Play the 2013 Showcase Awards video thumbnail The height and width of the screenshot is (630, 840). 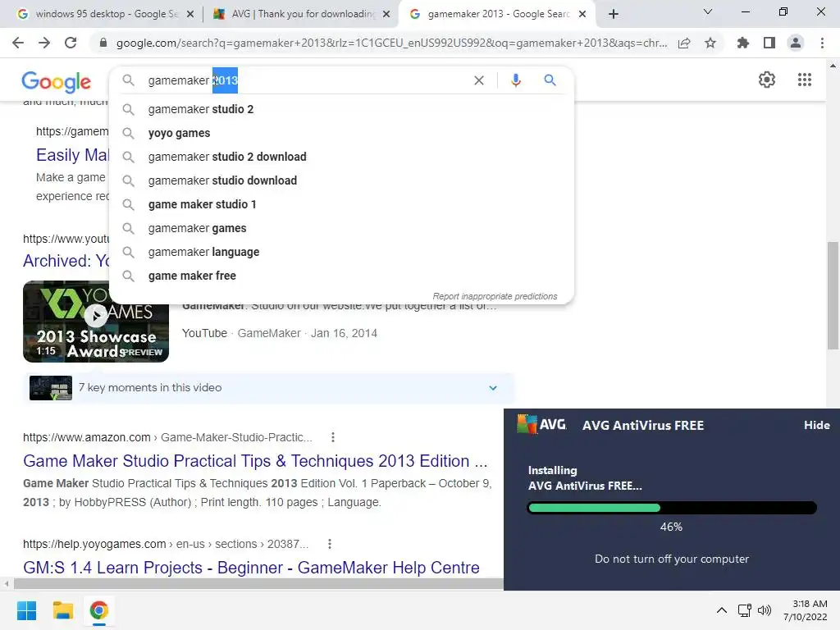tap(96, 322)
